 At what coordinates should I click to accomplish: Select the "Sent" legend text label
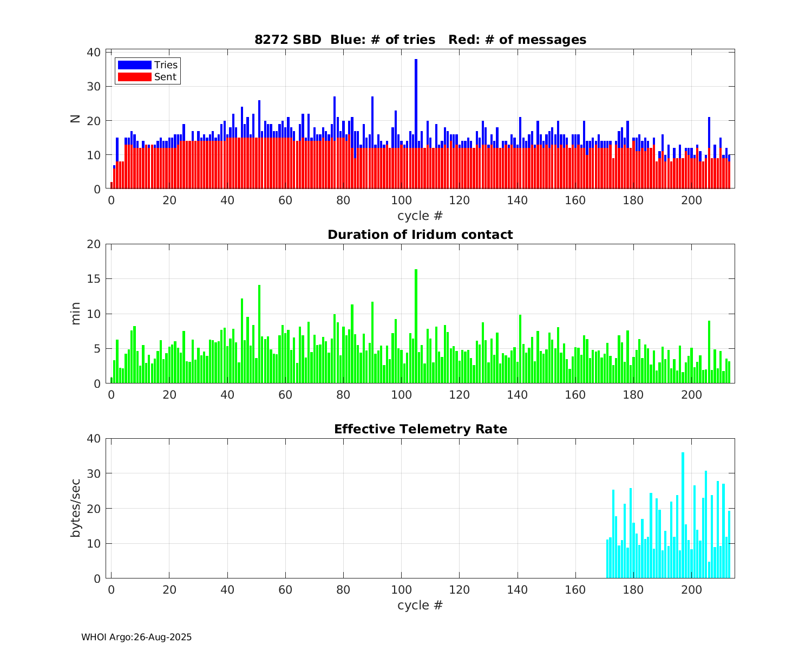(165, 77)
